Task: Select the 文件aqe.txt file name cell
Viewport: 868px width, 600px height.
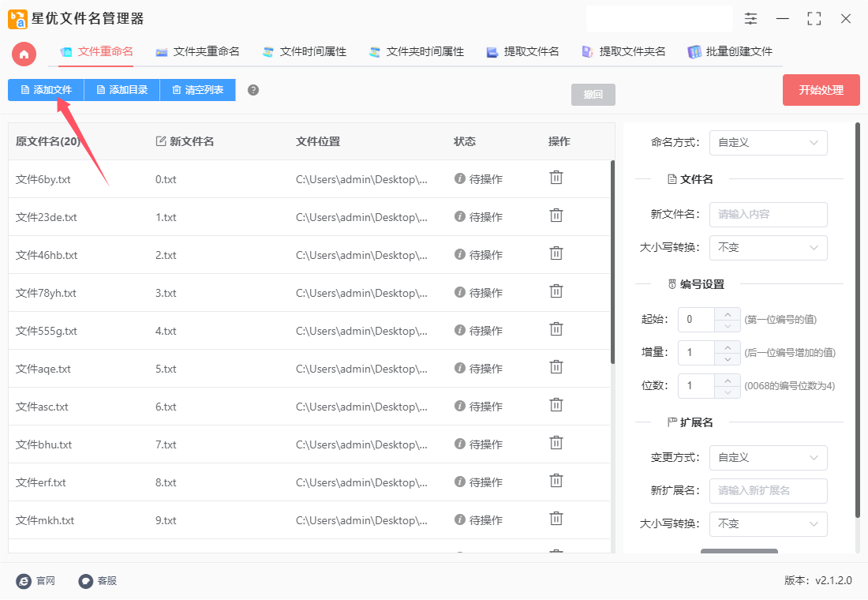Action: (x=43, y=369)
